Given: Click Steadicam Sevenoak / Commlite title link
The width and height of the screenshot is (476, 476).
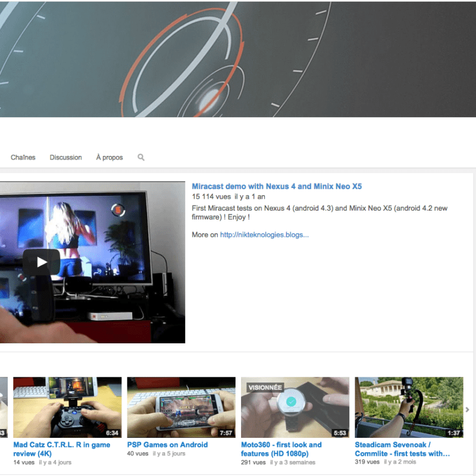Looking at the screenshot, I should coord(402,449).
